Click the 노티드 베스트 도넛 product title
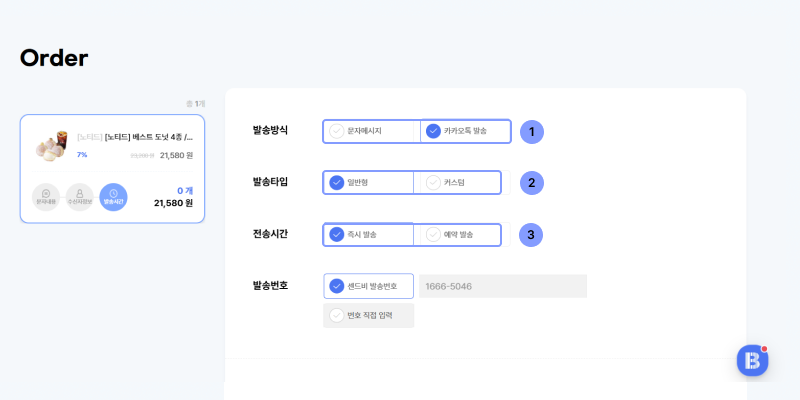This screenshot has width=800, height=400. [135, 136]
